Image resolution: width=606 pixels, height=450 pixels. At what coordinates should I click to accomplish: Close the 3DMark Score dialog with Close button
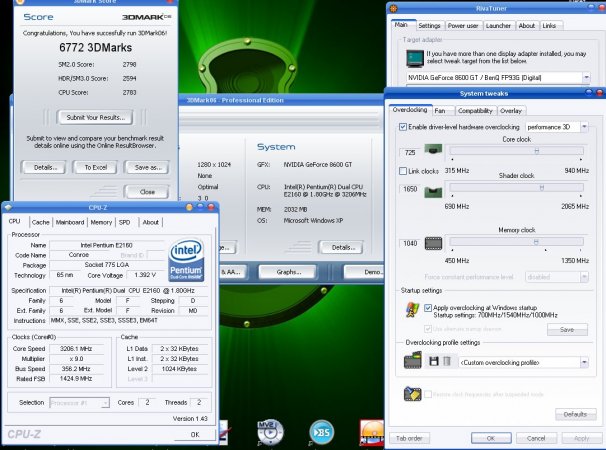click(147, 192)
